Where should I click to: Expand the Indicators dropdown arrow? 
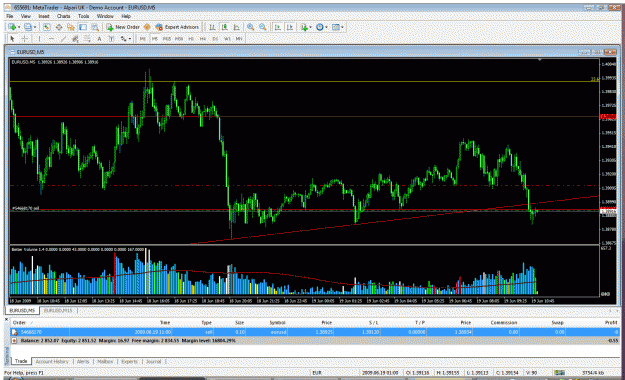coord(311,27)
